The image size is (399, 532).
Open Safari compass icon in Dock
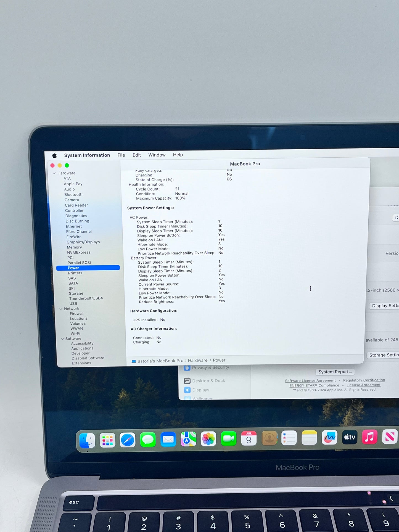(128, 440)
